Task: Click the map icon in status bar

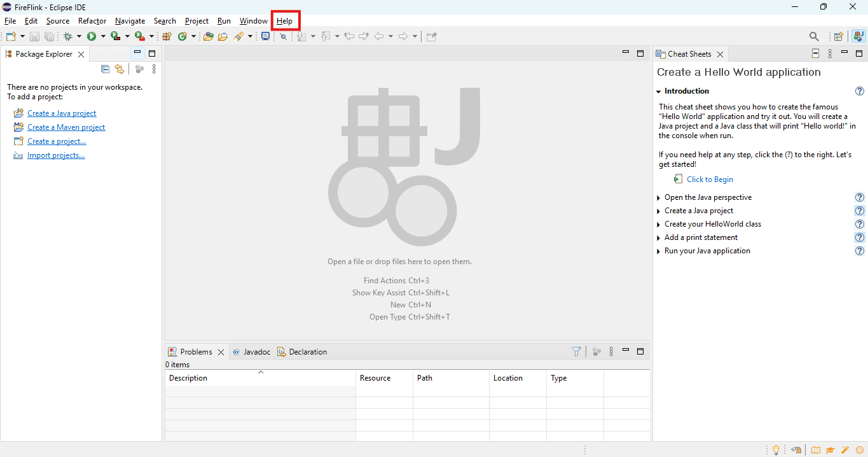Action: pyautogui.click(x=816, y=450)
